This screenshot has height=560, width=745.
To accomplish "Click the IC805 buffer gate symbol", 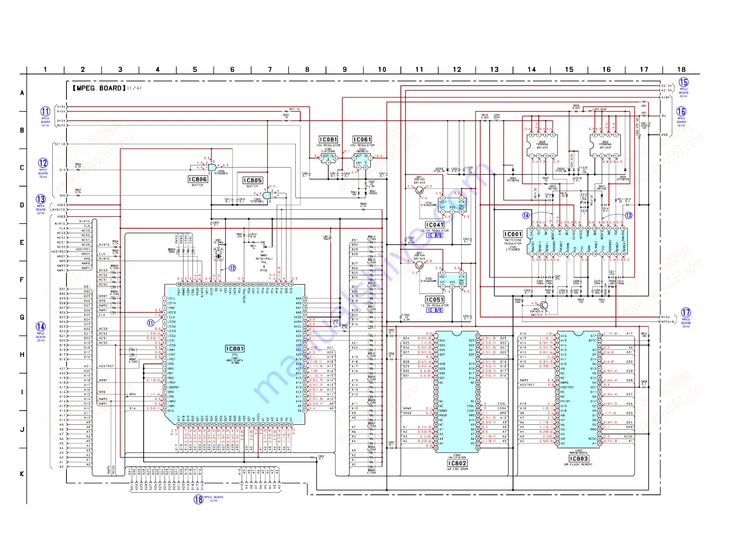I will click(x=267, y=196).
